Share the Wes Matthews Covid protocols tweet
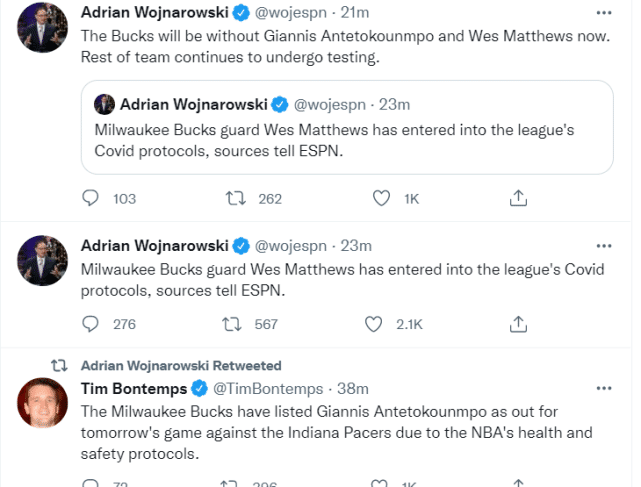 pos(518,323)
